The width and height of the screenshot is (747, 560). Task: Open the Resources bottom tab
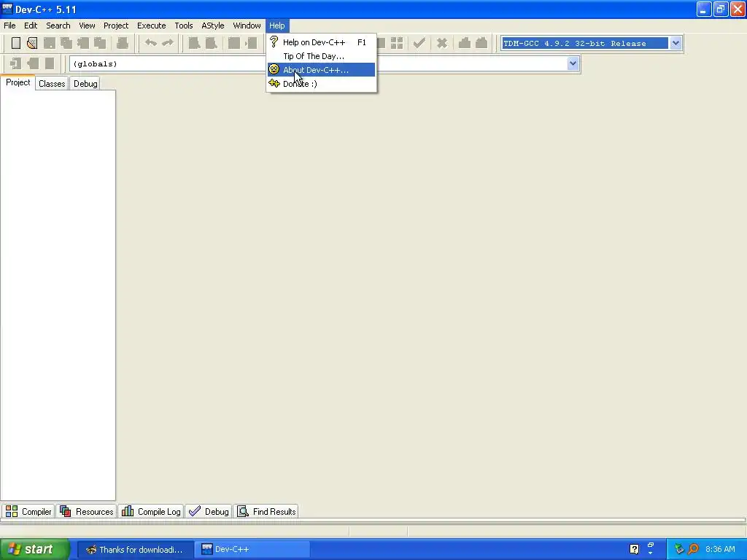click(x=87, y=511)
